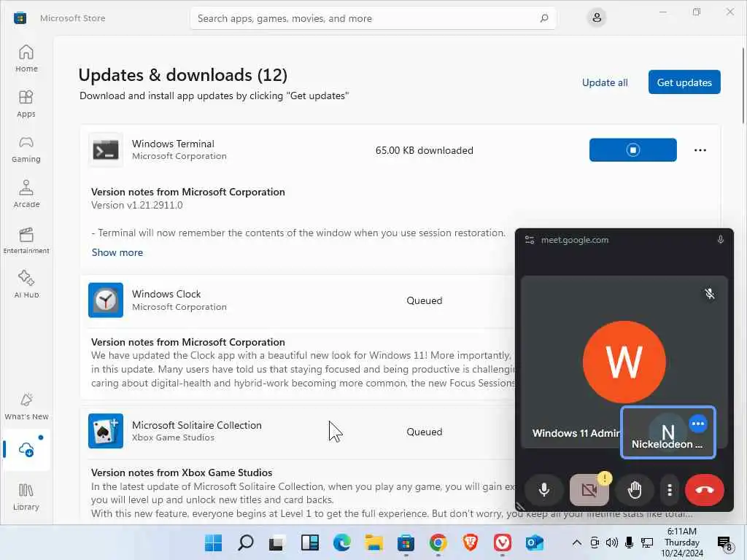Open What's New in sidebar
The image size is (747, 560).
[x=26, y=406]
